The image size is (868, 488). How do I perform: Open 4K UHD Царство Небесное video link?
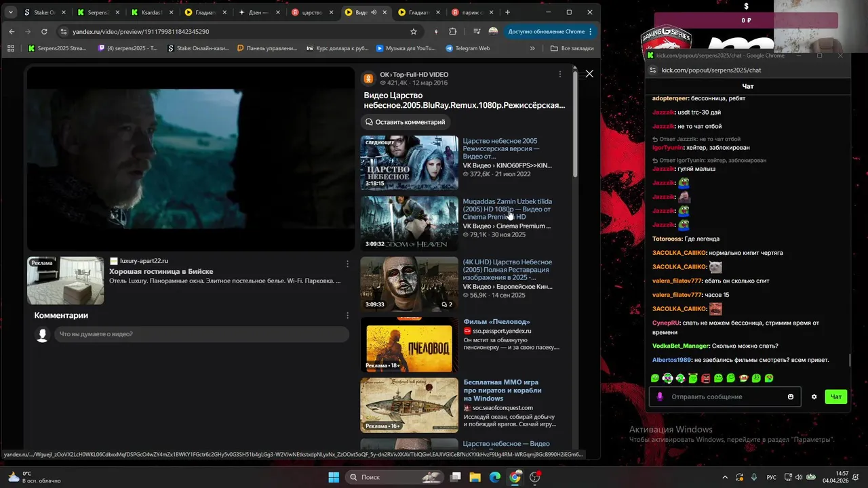(507, 269)
